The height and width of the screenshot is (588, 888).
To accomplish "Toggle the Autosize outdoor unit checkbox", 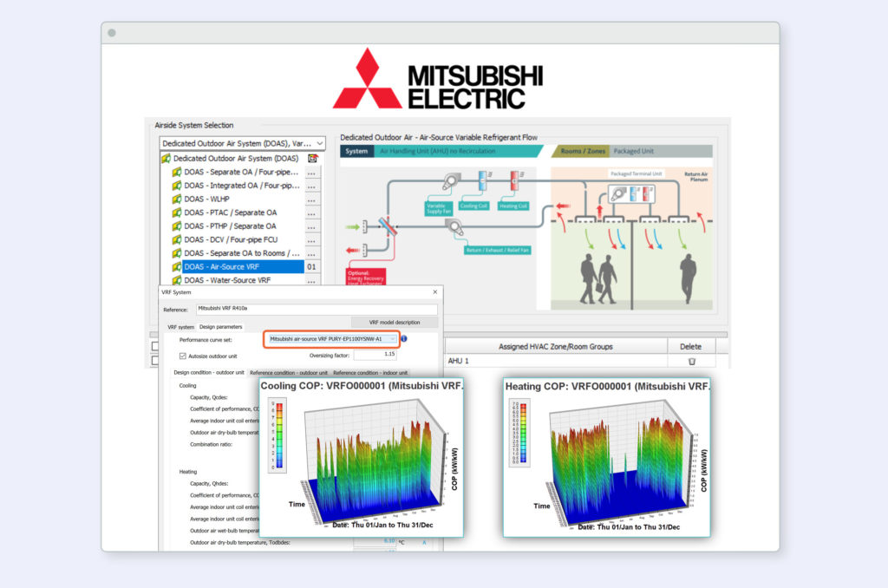I will [182, 356].
